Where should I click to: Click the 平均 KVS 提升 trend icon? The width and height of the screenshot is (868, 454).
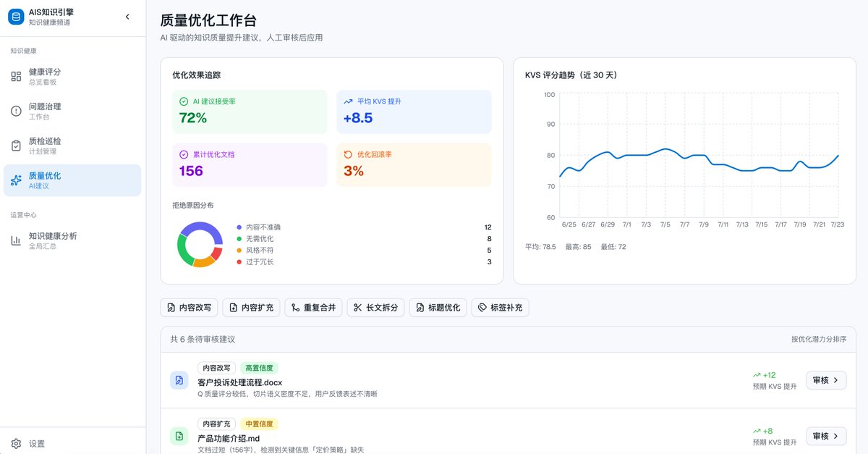pyautogui.click(x=348, y=101)
